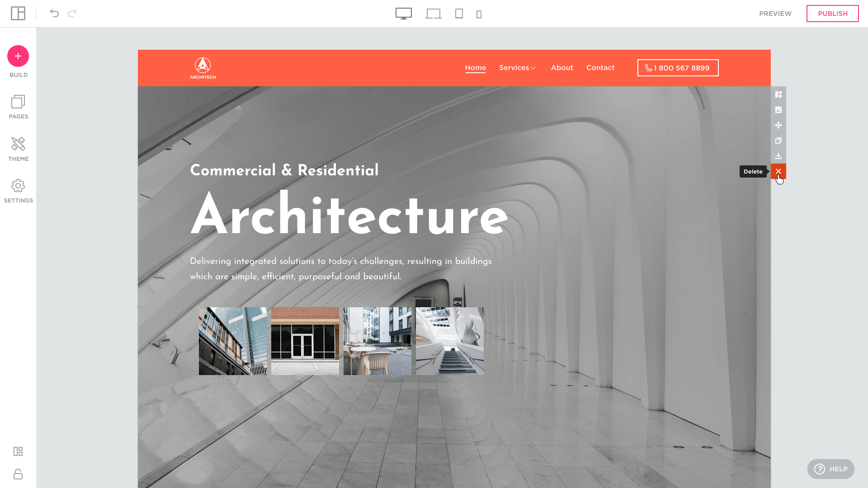Open the Settings gear panel
Viewport: 868px width, 488px height.
pos(18,191)
